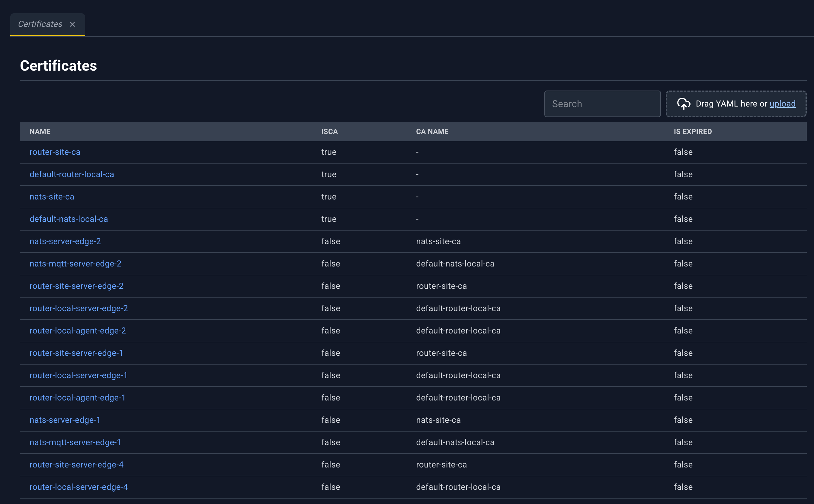The width and height of the screenshot is (814, 504).
Task: Click ISCA false in router-local-agent-edge-1 row
Action: 331,398
